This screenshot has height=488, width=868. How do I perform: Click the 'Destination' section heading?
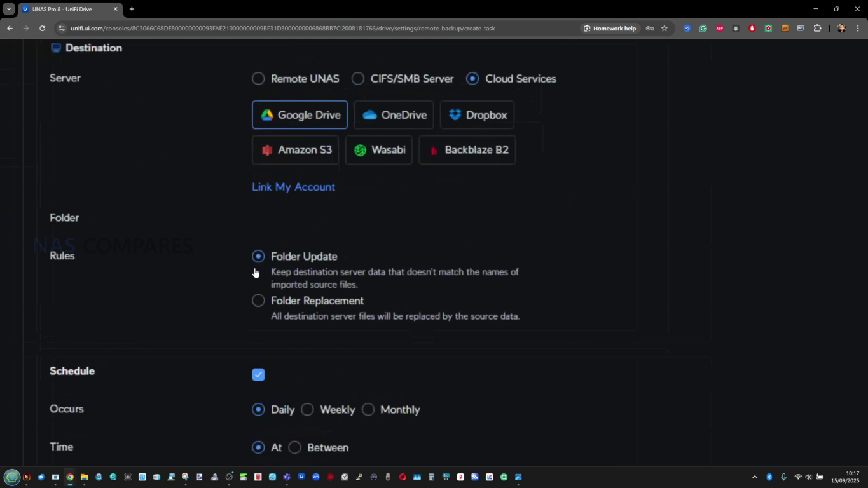click(x=93, y=48)
